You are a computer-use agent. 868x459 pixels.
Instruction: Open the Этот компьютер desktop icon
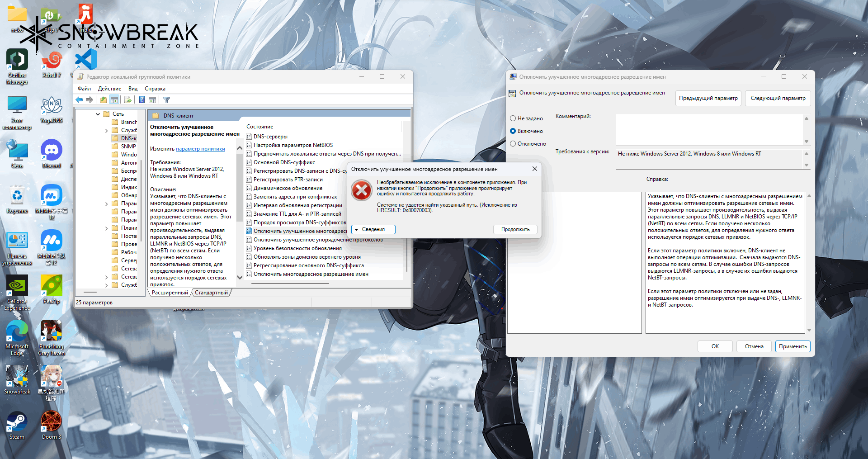pos(17,112)
